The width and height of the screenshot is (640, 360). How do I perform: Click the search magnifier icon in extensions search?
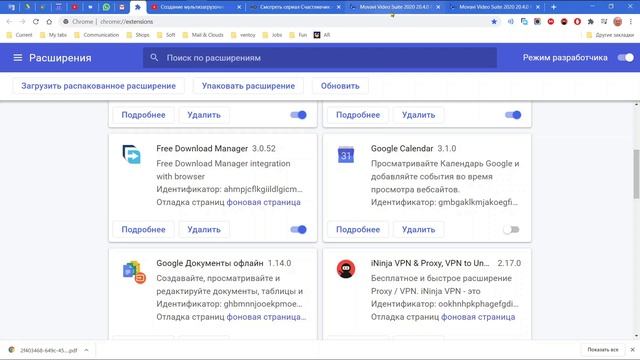click(154, 58)
